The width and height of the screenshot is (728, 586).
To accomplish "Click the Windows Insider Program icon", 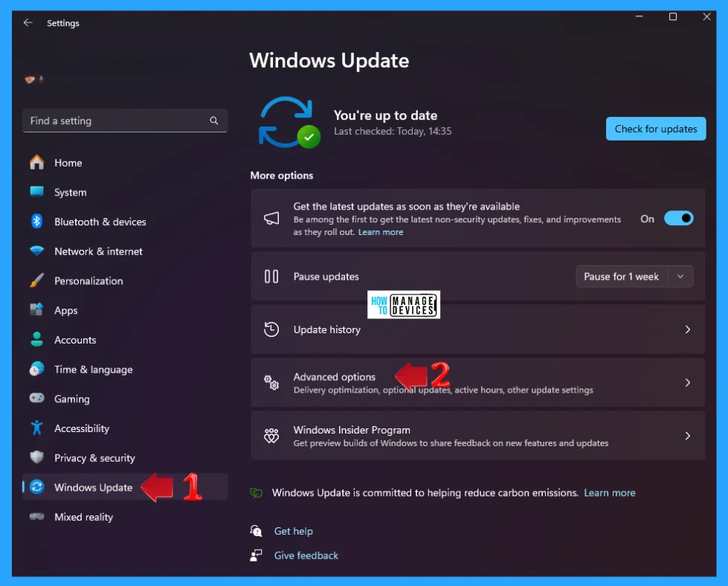I will click(x=271, y=436).
